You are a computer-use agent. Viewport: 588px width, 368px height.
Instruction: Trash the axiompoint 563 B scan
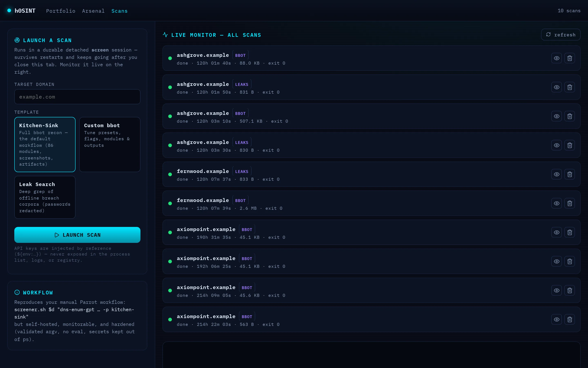(x=570, y=319)
